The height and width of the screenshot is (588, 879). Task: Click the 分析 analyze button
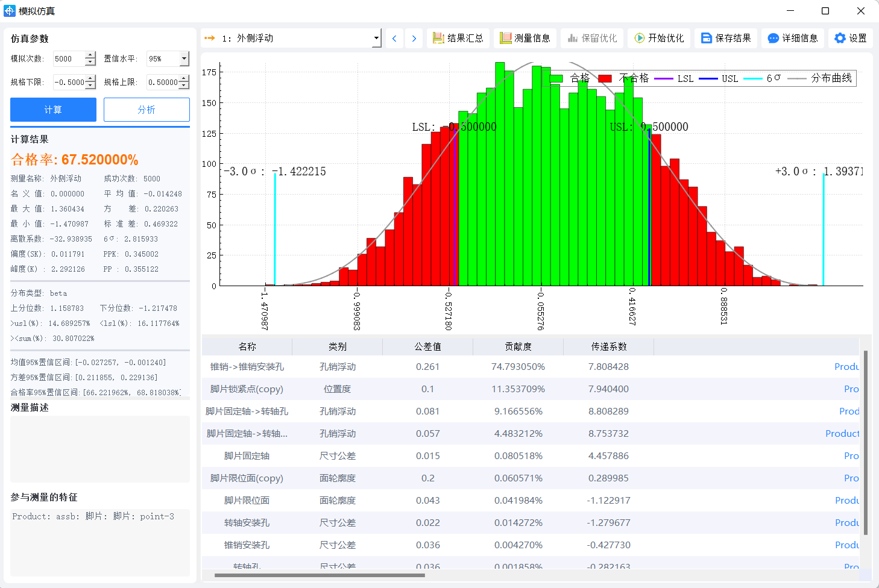(x=146, y=110)
